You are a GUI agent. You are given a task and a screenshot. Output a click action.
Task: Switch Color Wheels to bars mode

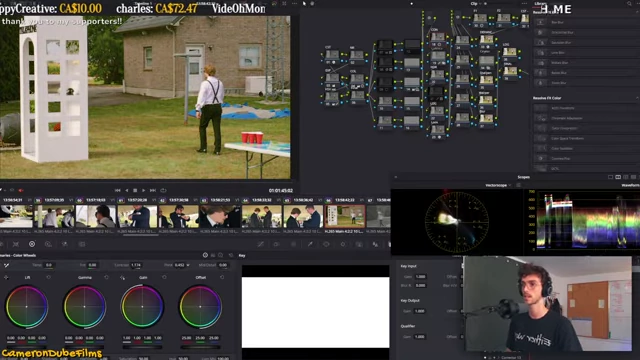point(213,255)
